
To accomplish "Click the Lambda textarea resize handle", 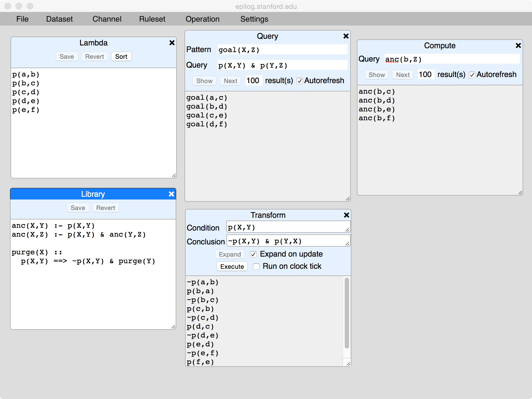I will [x=174, y=175].
